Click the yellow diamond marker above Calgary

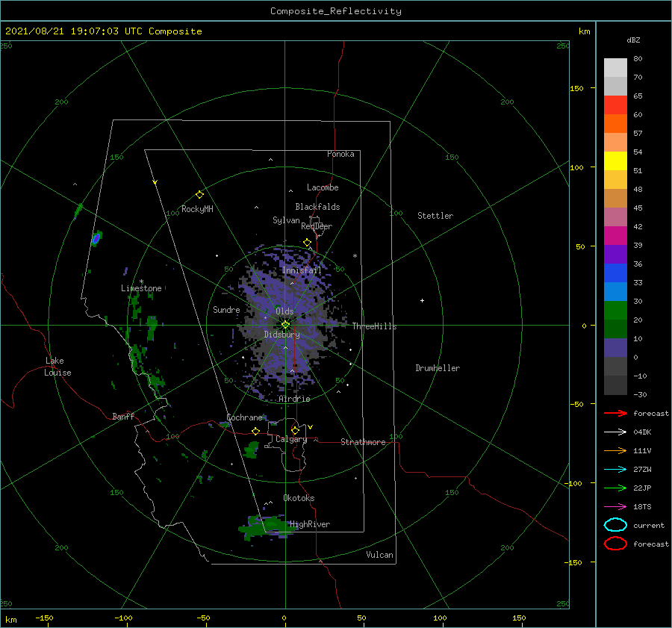pyautogui.click(x=295, y=430)
